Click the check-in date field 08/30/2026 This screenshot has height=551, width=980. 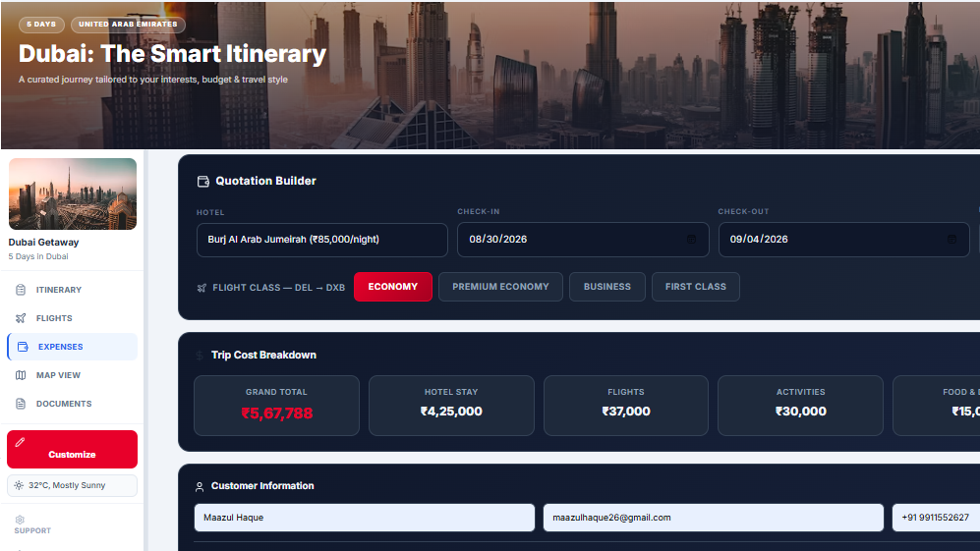pyautogui.click(x=583, y=240)
